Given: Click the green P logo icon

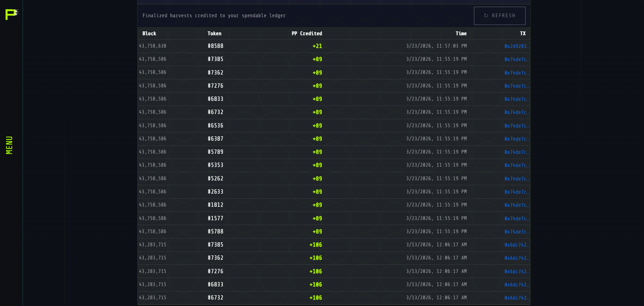Looking at the screenshot, I should click(11, 15).
